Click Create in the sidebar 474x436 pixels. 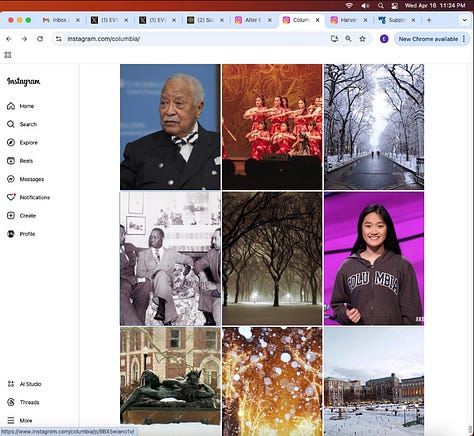(x=21, y=216)
